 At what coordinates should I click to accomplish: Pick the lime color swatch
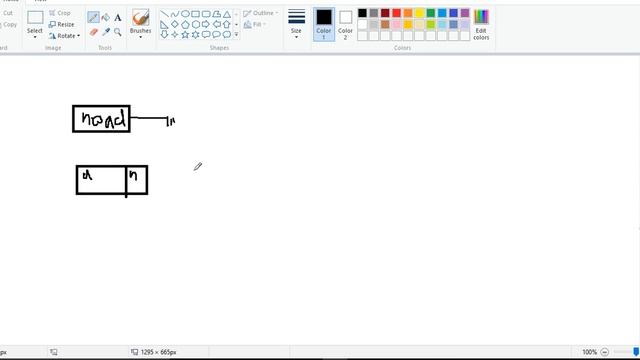pos(431,24)
